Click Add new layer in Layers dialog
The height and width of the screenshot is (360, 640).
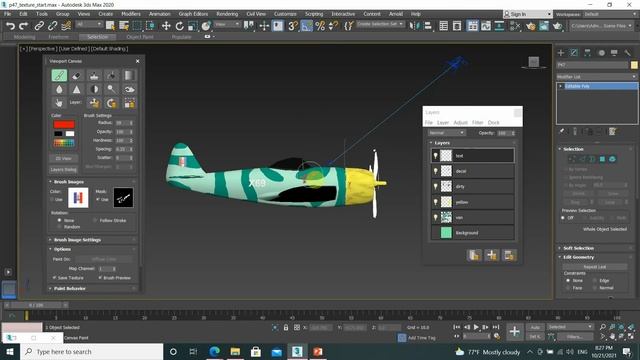coord(492,255)
